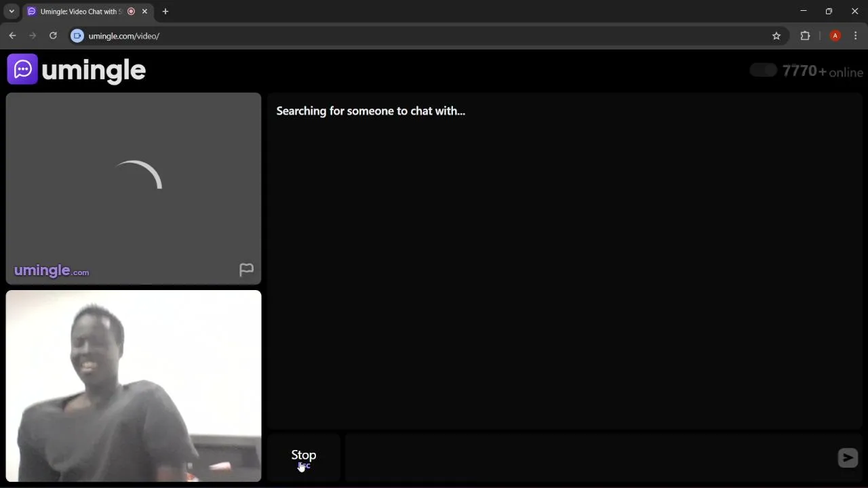The width and height of the screenshot is (868, 488).
Task: Open the browser extensions puzzle icon
Action: click(x=805, y=36)
